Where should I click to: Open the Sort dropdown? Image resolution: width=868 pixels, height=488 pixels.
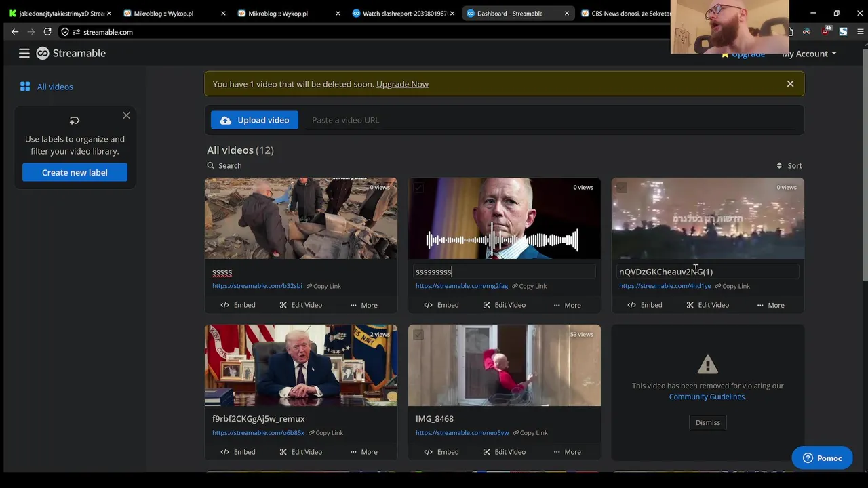point(789,165)
